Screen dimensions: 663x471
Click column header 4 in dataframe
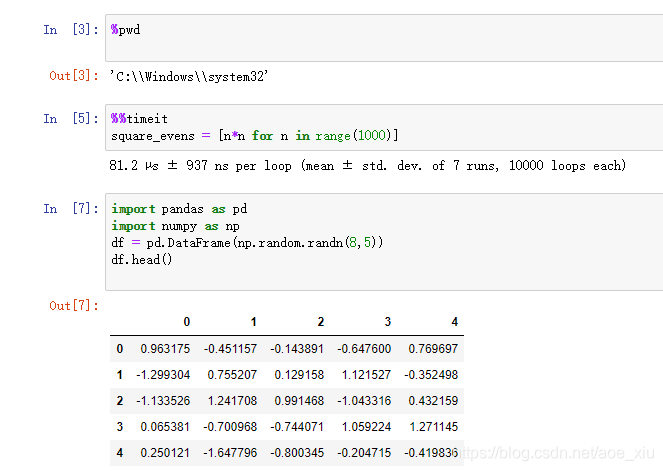tap(455, 322)
